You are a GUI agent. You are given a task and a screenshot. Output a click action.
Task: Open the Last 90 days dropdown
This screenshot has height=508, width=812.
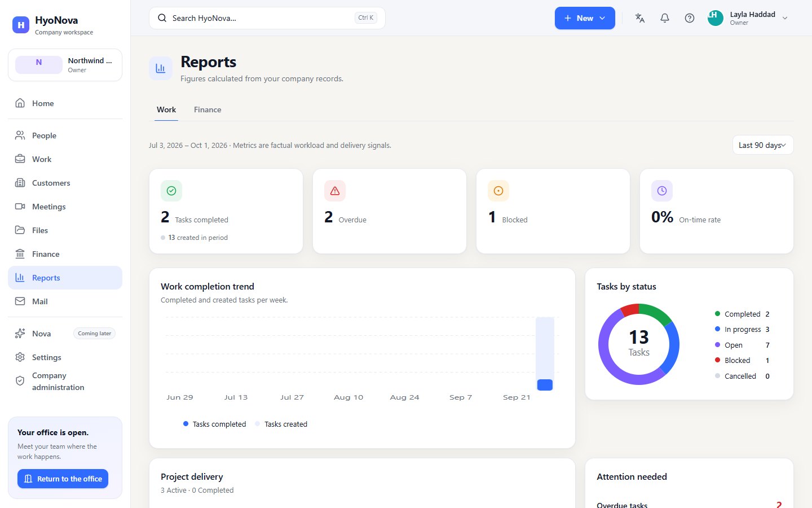tap(762, 145)
